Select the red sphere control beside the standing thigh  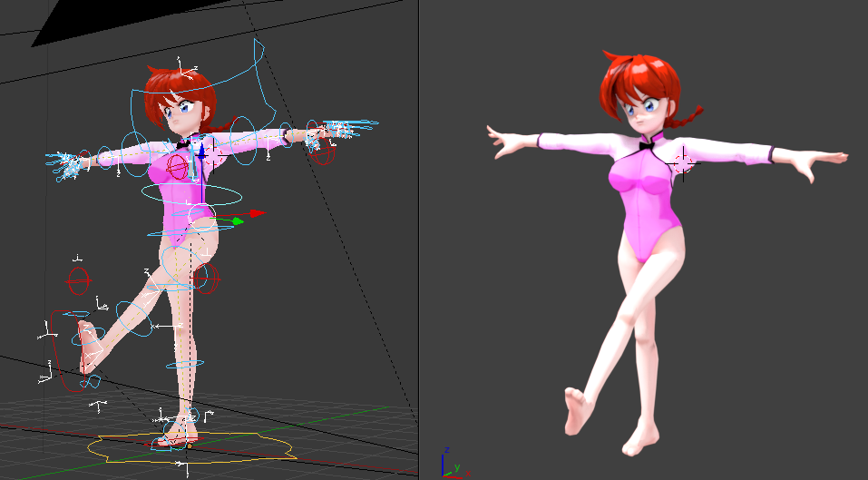tap(206, 279)
